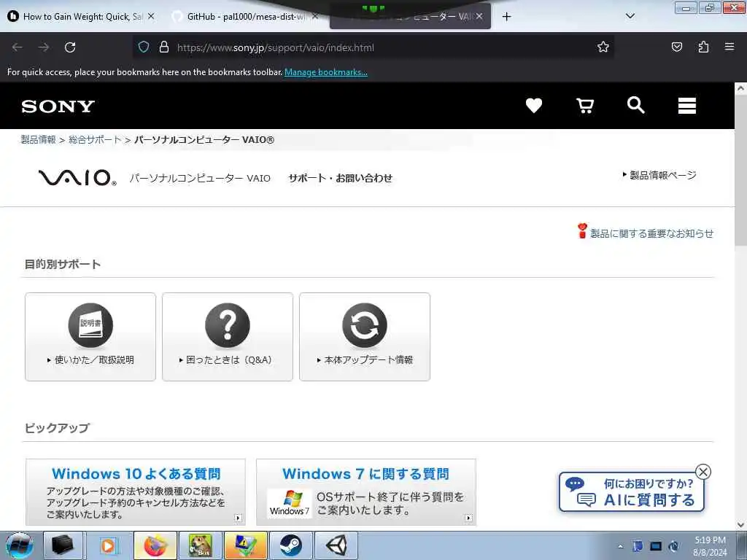This screenshot has width=747, height=560.
Task: Open the Unity taskbar icon
Action: click(x=336, y=545)
